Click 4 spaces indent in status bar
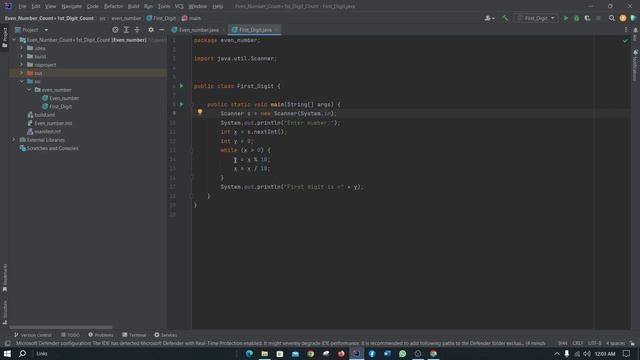This screenshot has height=360, width=640. coord(616,343)
